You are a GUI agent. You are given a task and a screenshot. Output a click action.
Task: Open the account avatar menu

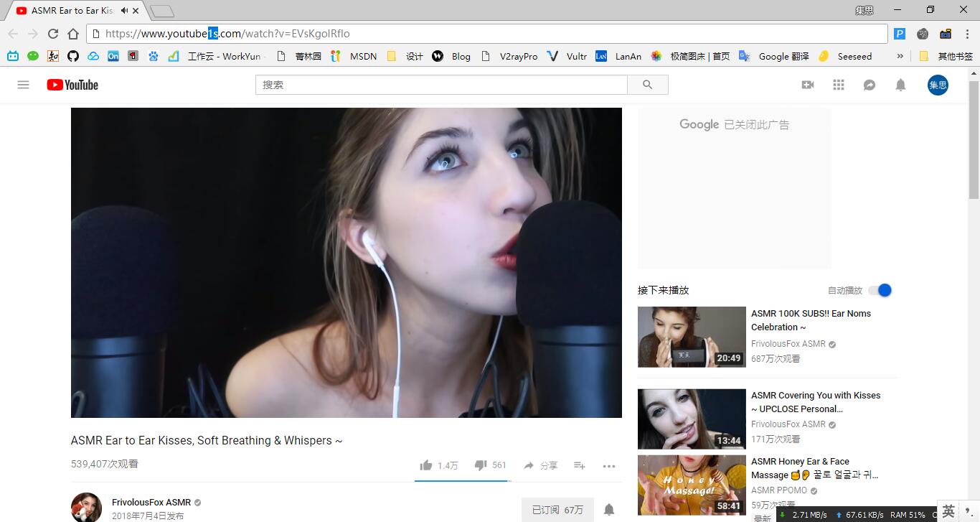(938, 85)
